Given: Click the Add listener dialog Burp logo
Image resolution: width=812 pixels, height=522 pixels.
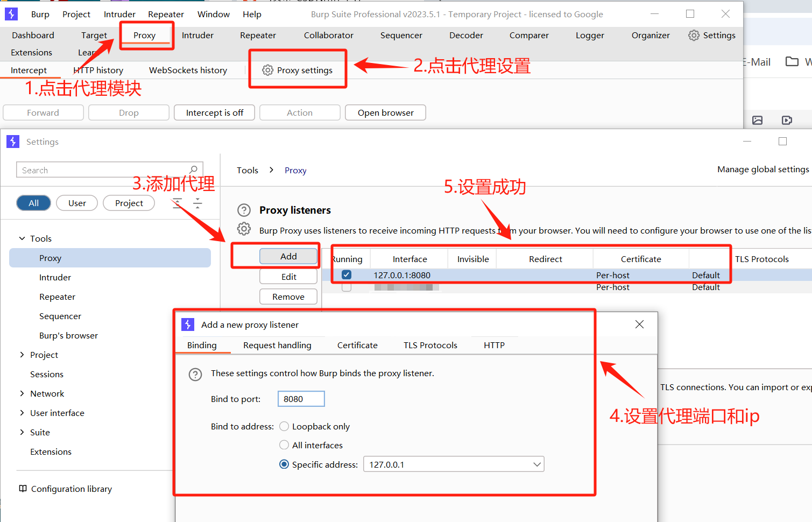Looking at the screenshot, I should (188, 325).
